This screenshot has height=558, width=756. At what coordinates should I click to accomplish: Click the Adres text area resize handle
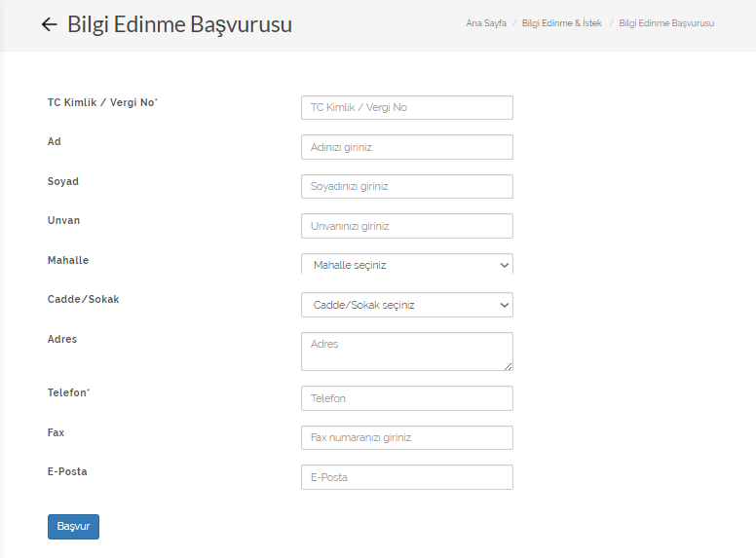(x=508, y=366)
